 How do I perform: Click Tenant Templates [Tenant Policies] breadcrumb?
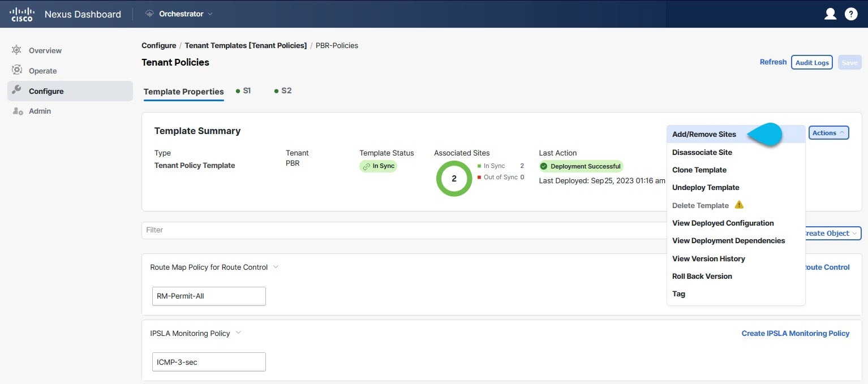tap(246, 45)
